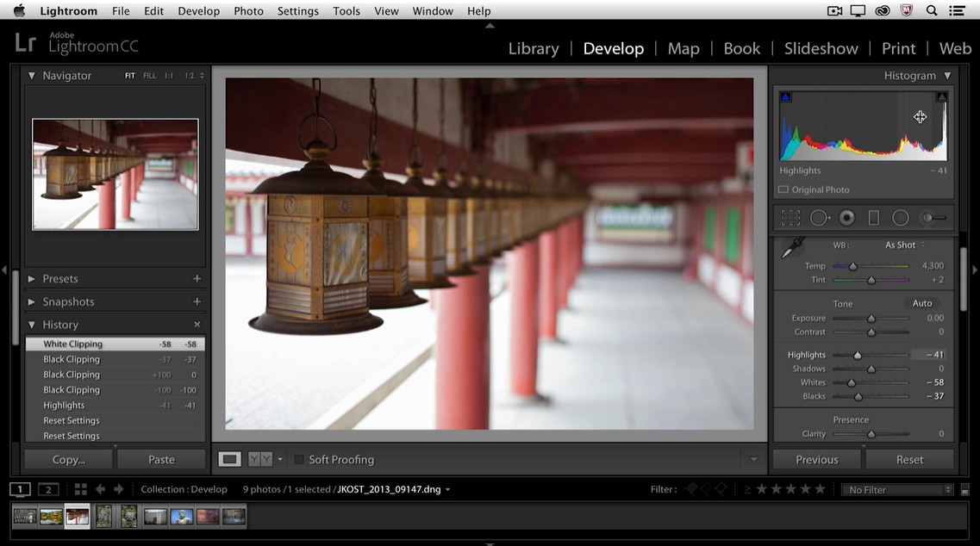This screenshot has height=546, width=980.
Task: Click the Previous button
Action: 816,460
